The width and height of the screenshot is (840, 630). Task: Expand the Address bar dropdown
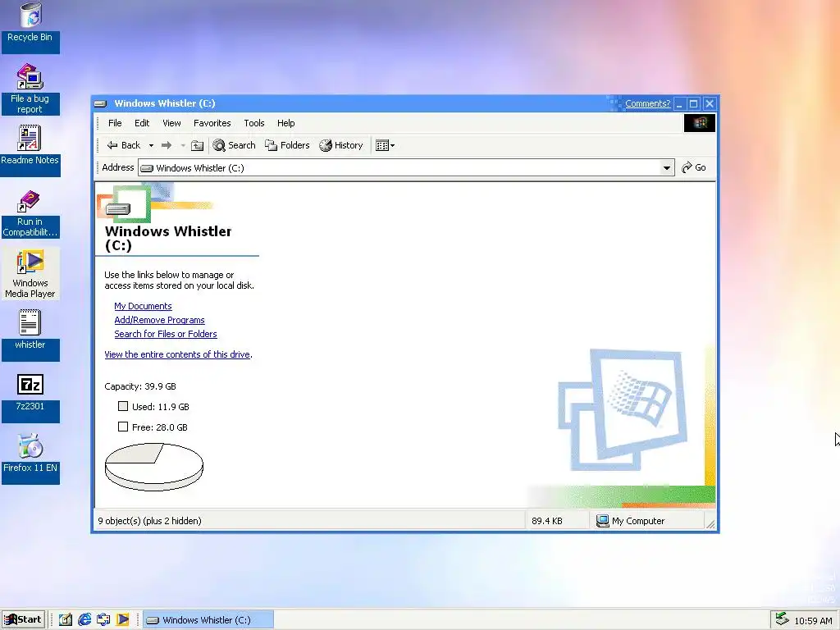tap(666, 167)
